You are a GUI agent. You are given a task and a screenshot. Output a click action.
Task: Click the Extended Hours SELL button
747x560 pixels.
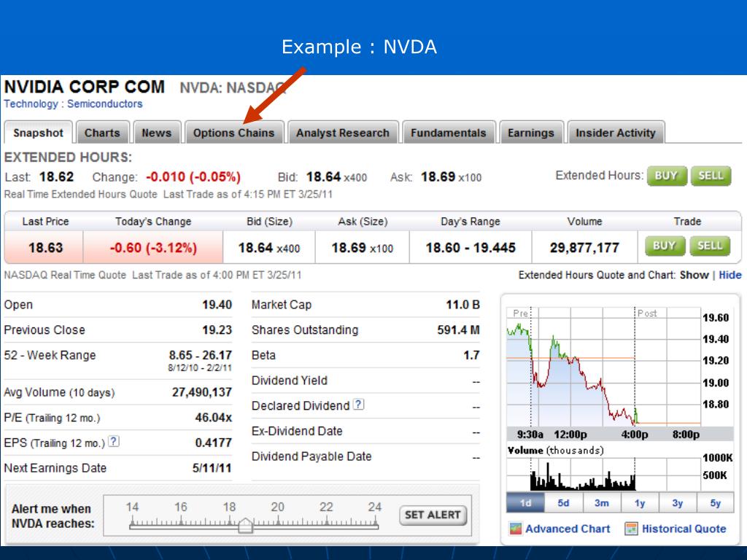pos(711,176)
